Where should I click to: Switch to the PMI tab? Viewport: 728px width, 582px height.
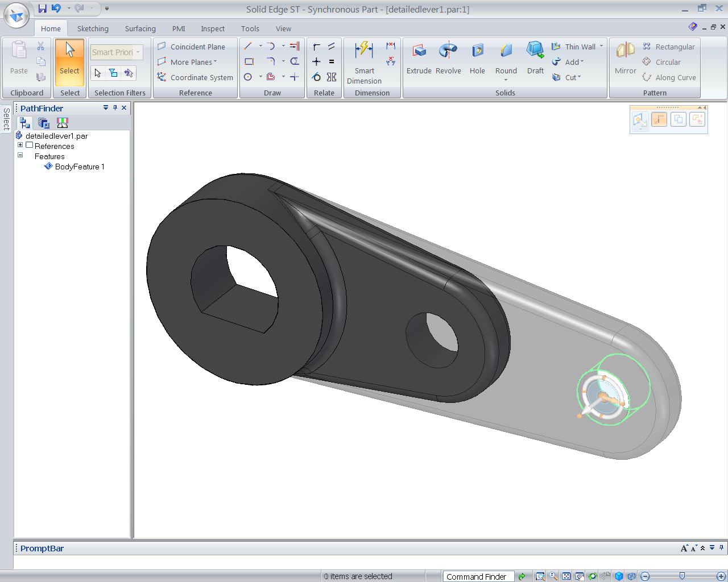179,28
